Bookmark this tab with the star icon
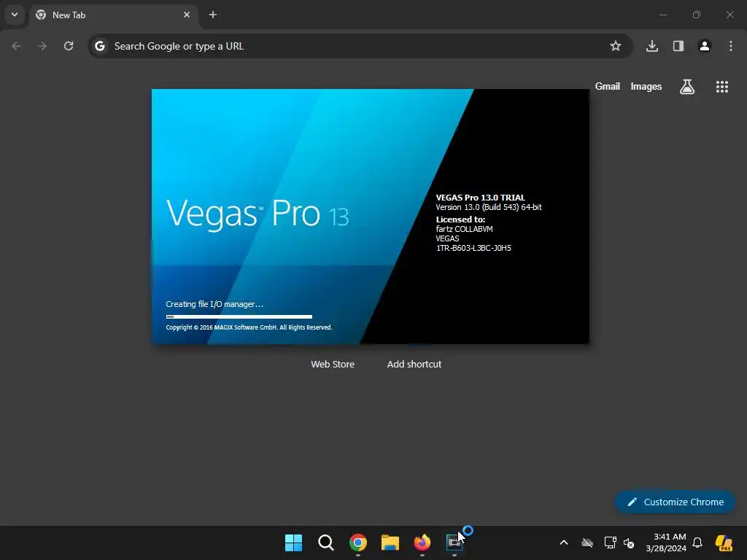Screen dimensions: 747x560 tap(616, 46)
